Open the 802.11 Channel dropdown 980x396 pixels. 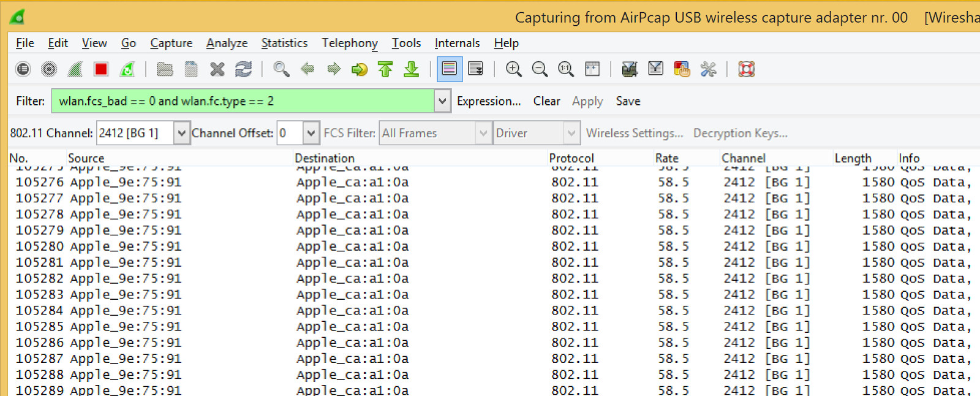pyautogui.click(x=181, y=133)
